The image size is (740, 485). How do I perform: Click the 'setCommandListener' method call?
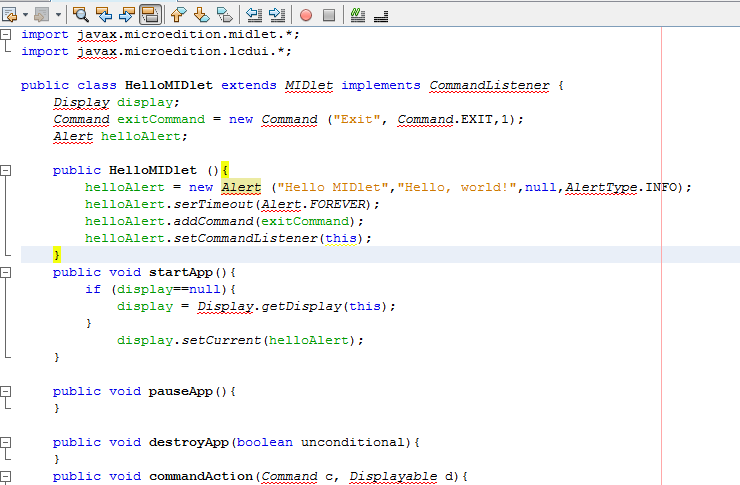click(245, 238)
